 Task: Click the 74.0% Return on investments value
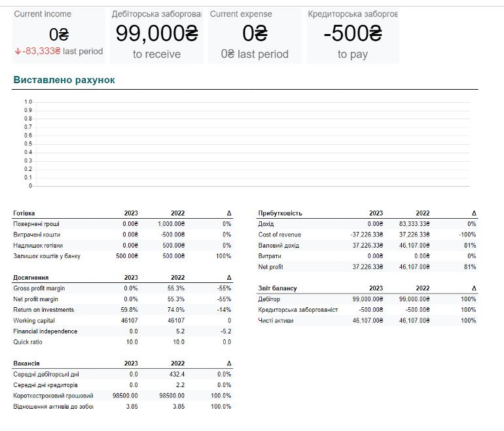(176, 310)
